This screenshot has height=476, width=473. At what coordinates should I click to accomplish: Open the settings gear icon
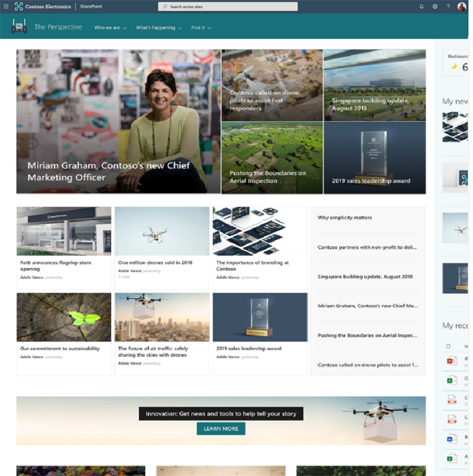point(435,6)
